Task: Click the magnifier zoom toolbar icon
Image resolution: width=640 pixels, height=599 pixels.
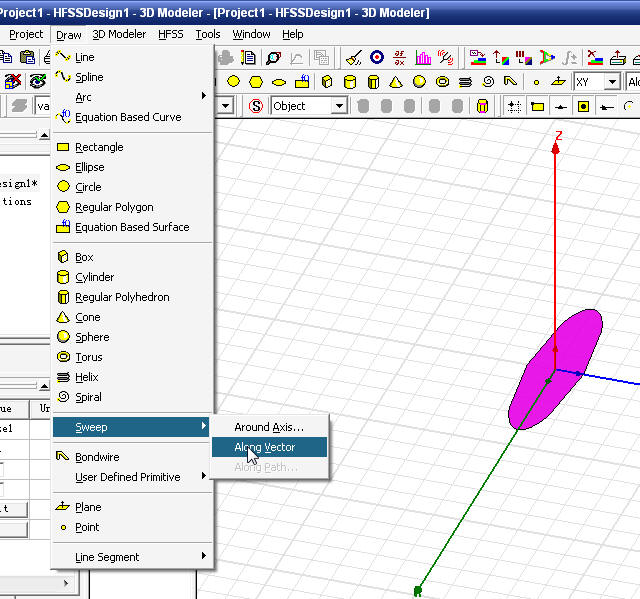Action: point(273,58)
